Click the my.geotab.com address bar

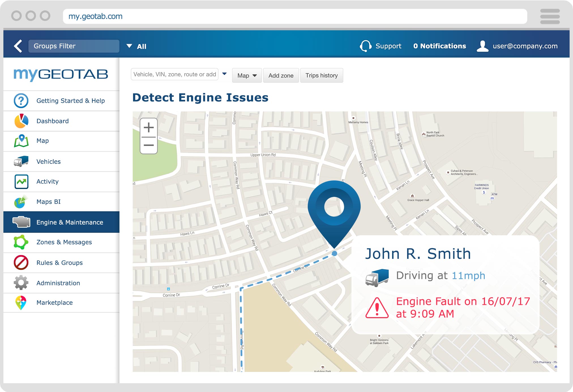(295, 16)
